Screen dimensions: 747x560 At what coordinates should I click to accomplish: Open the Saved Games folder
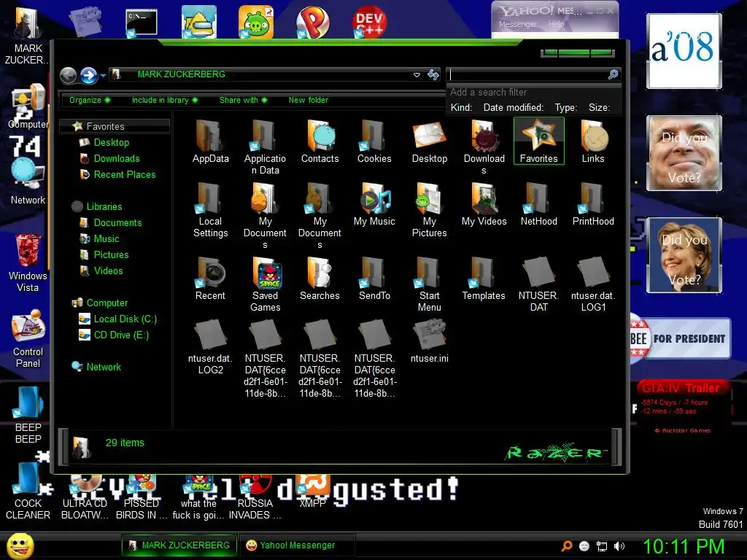coord(266,285)
